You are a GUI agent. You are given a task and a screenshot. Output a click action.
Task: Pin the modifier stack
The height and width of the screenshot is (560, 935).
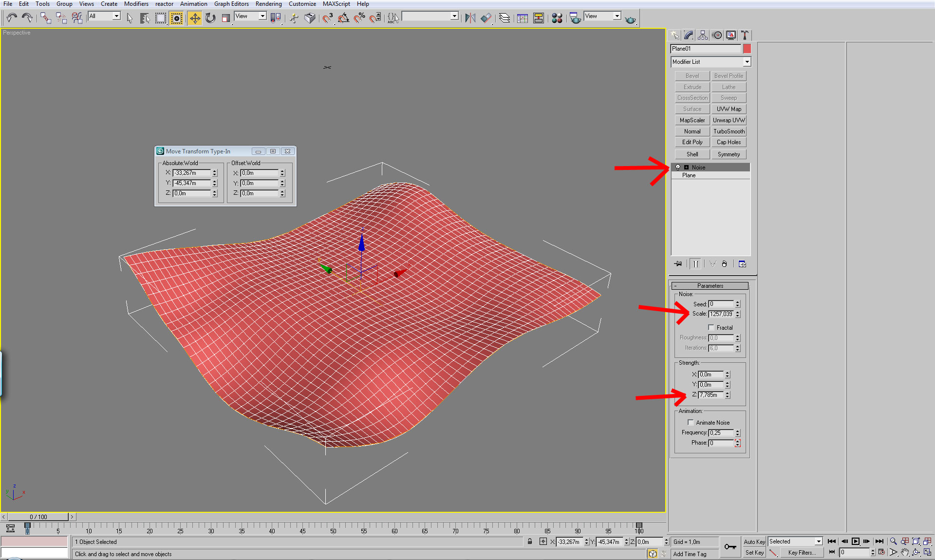(678, 264)
